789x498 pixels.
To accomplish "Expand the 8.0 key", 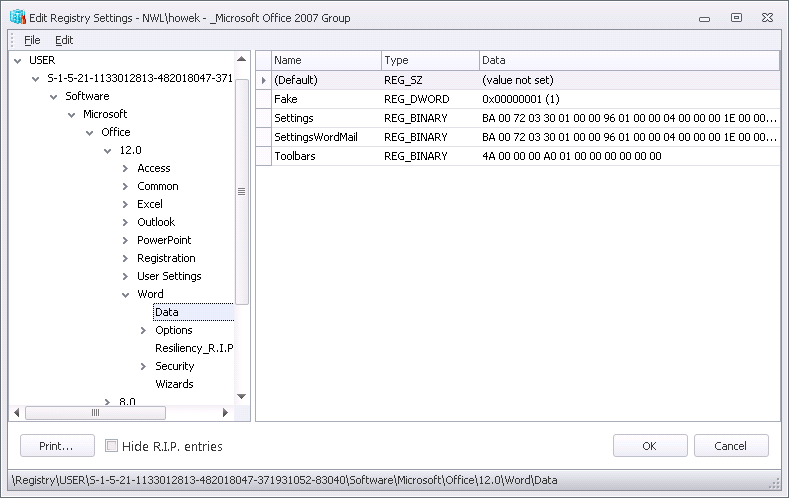I will coord(107,402).
